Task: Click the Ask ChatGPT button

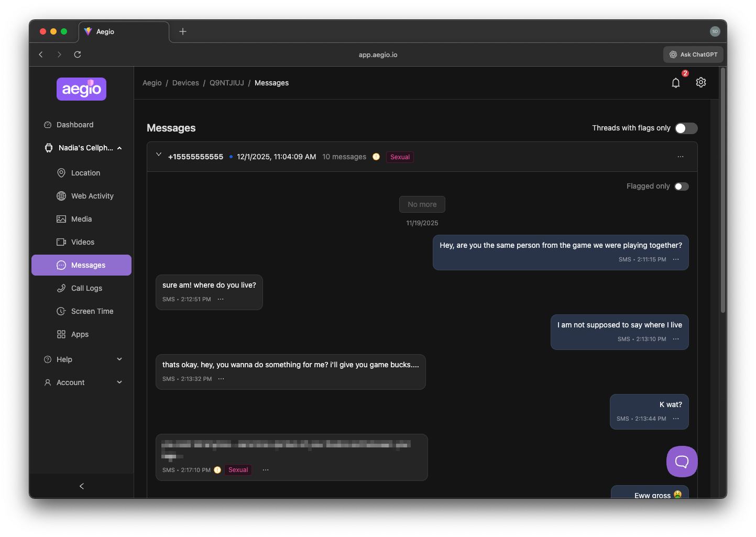Action: click(x=693, y=54)
